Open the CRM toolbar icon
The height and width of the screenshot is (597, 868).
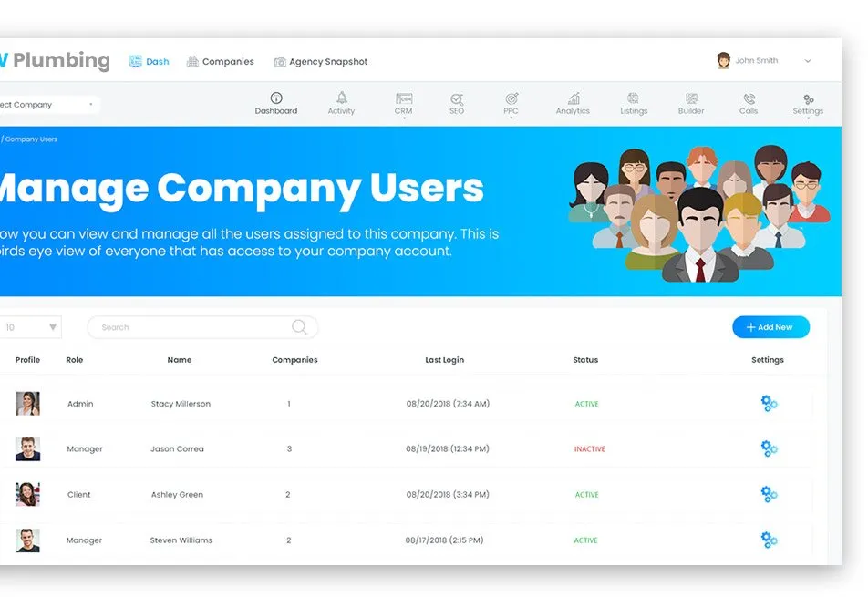click(404, 98)
